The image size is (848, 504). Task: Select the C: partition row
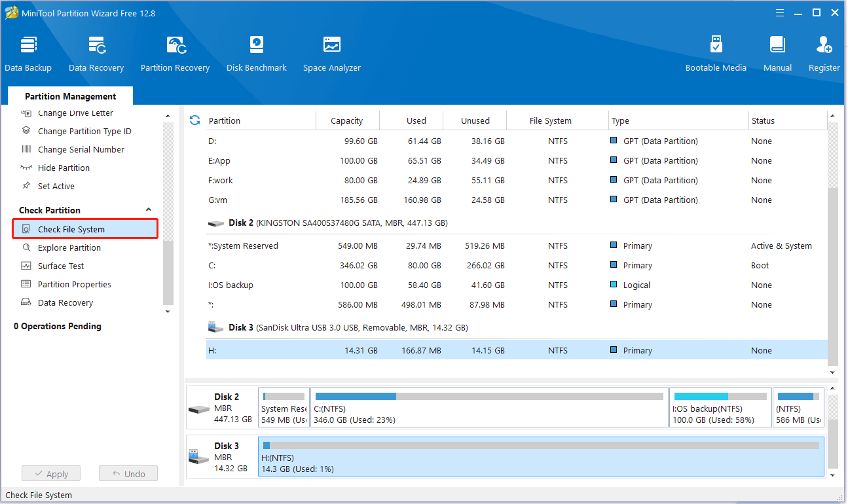click(517, 265)
